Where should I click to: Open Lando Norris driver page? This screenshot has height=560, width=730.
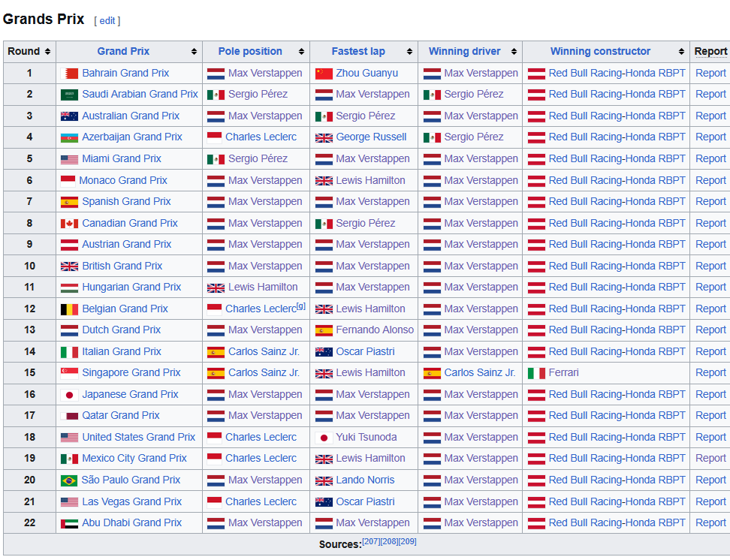point(365,480)
